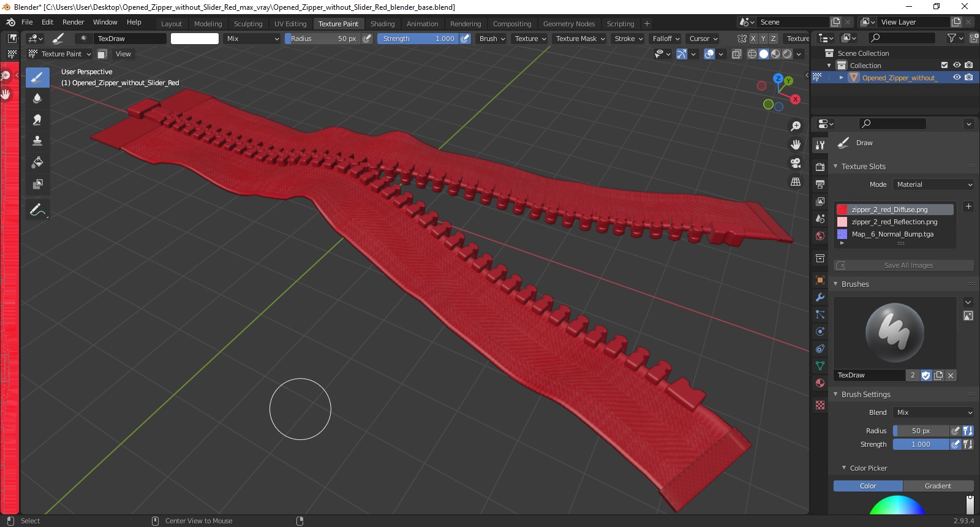Open the Object Data properties icon

[x=820, y=366]
